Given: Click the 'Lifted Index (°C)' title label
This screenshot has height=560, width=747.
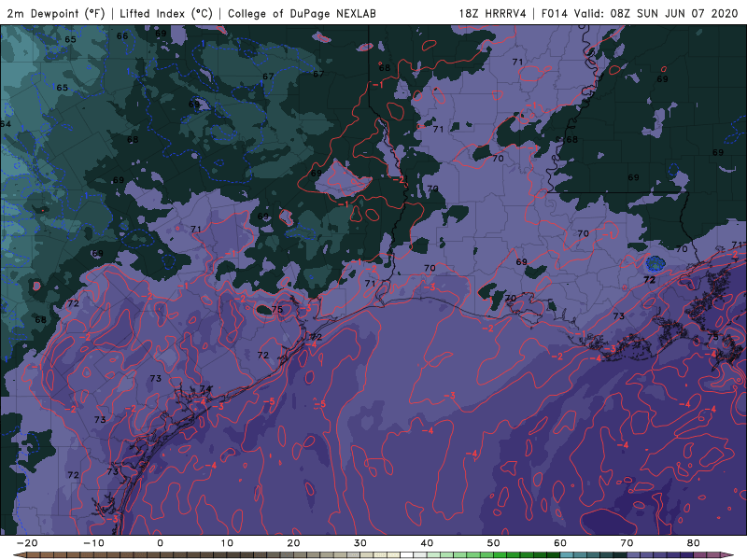Looking at the screenshot, I should (166, 14).
